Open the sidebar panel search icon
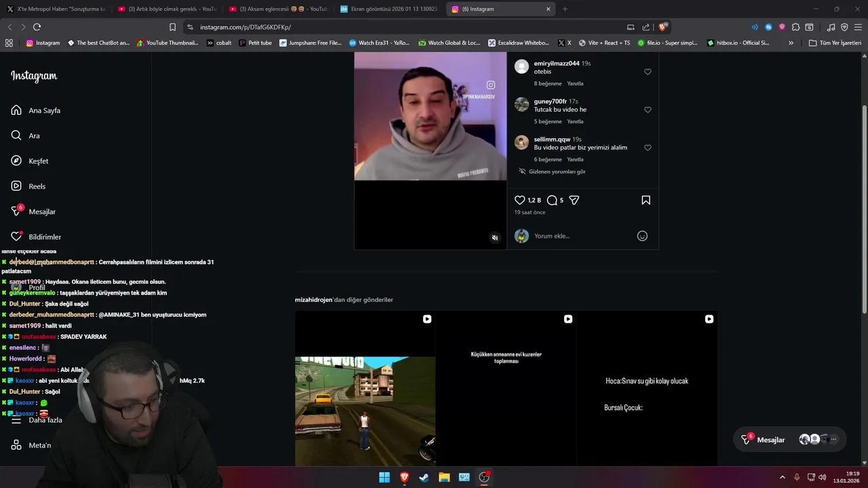 point(809,27)
